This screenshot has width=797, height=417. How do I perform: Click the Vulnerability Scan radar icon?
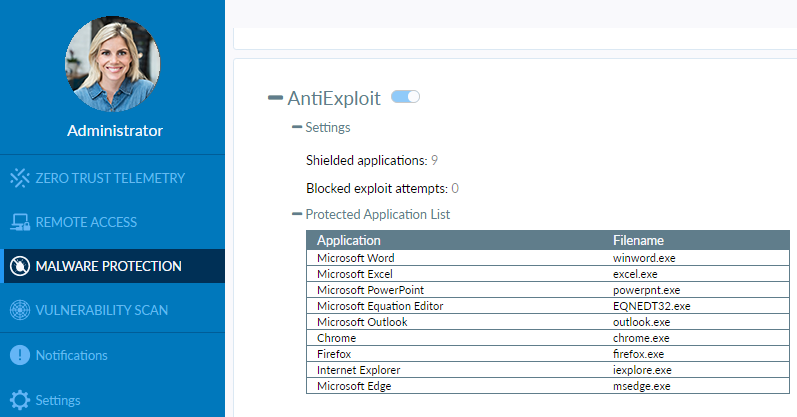[20, 310]
